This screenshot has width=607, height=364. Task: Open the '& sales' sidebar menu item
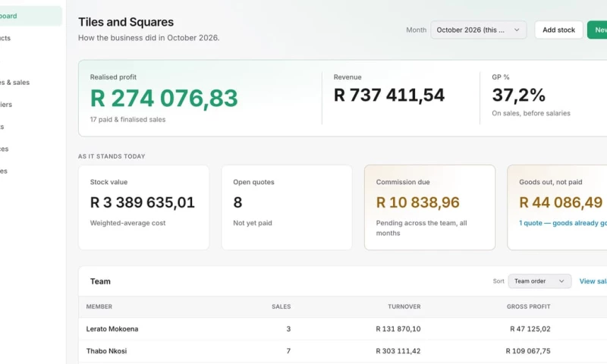(14, 83)
